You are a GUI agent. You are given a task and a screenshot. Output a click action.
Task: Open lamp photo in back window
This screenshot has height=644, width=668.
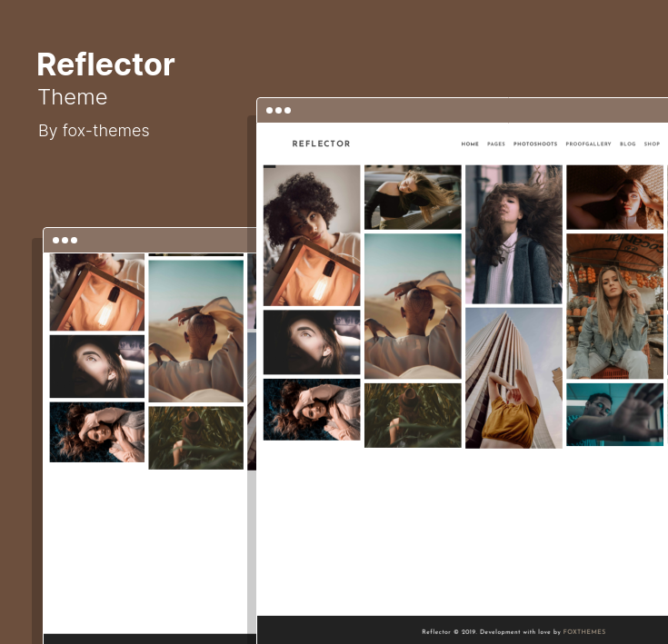pyautogui.click(x=97, y=292)
